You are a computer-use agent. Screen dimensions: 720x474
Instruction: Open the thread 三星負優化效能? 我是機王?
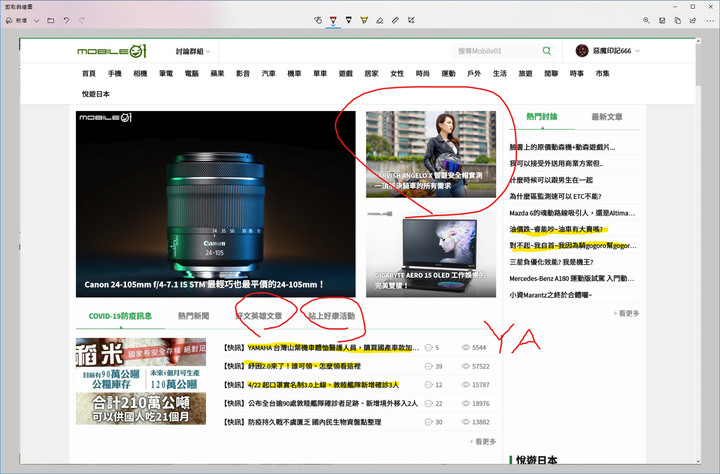(x=551, y=262)
